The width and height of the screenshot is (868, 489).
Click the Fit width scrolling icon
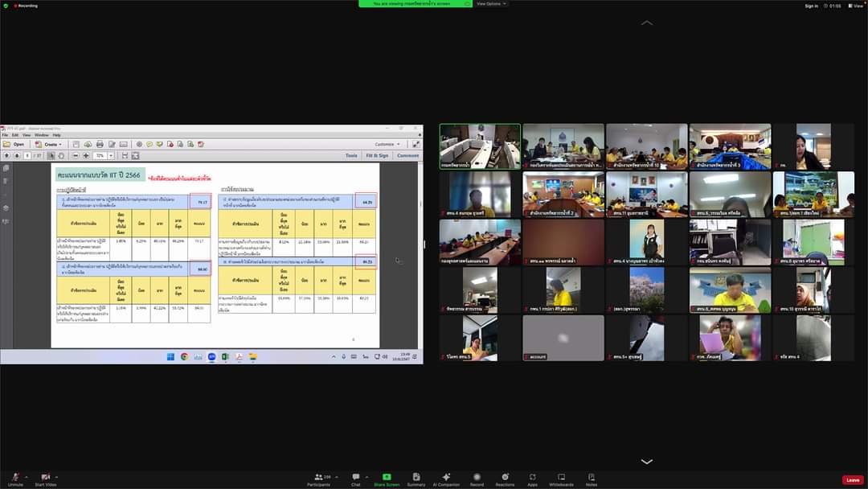125,156
